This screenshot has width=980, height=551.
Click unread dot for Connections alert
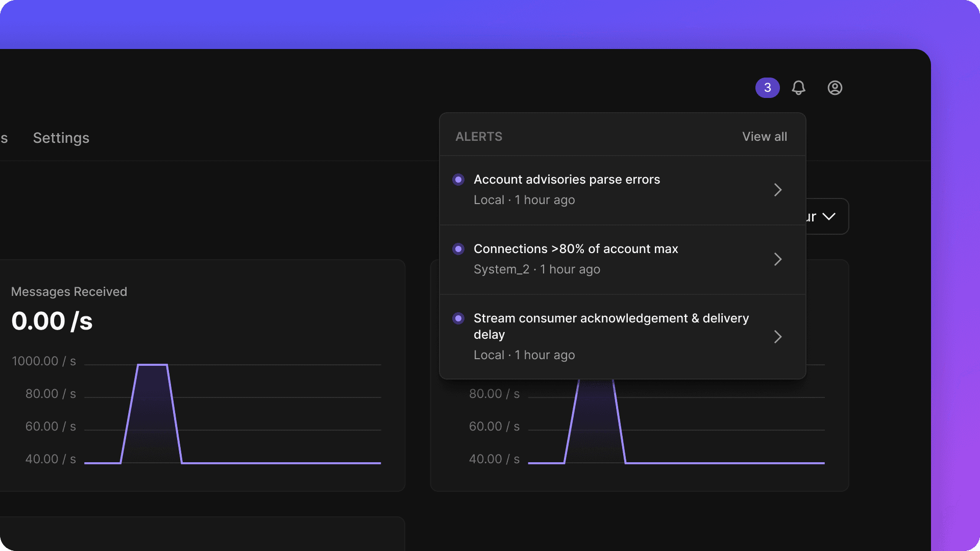click(x=458, y=249)
